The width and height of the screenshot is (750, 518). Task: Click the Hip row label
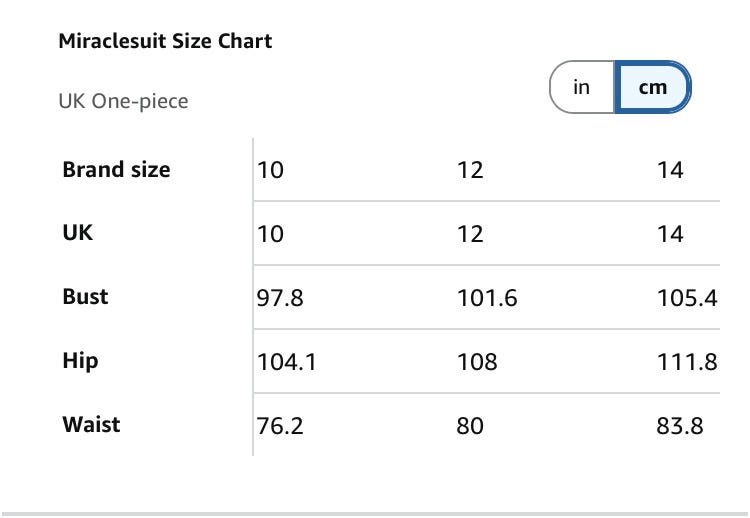80,360
